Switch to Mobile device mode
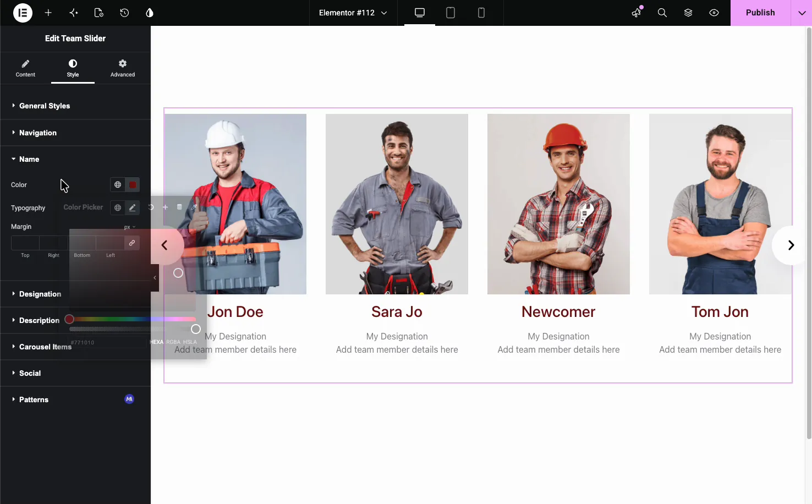The width and height of the screenshot is (812, 504). coord(481,13)
